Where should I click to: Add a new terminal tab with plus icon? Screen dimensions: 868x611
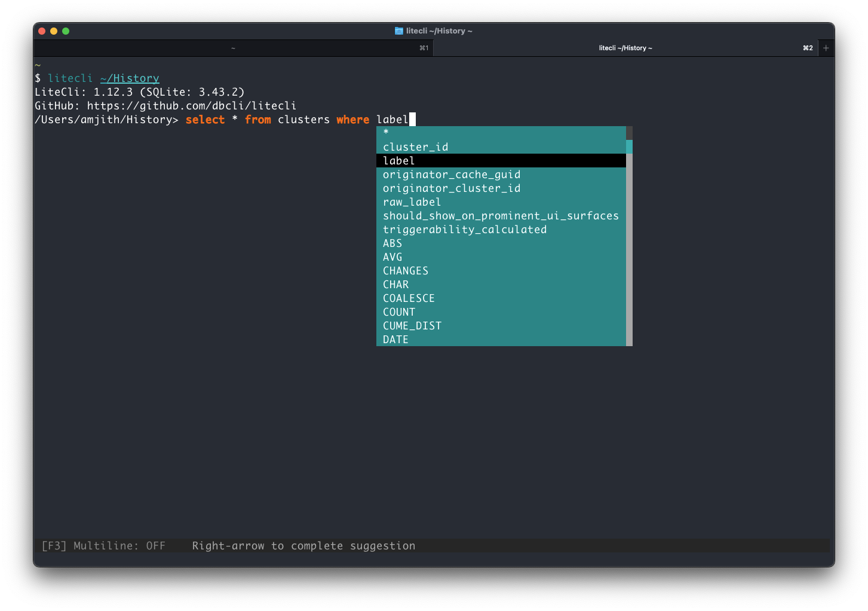coord(826,48)
